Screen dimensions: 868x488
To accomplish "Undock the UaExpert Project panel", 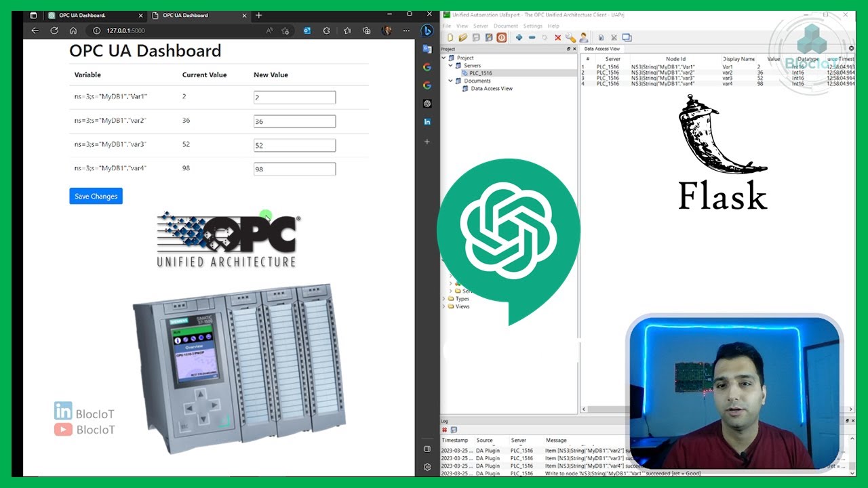I will pos(568,49).
